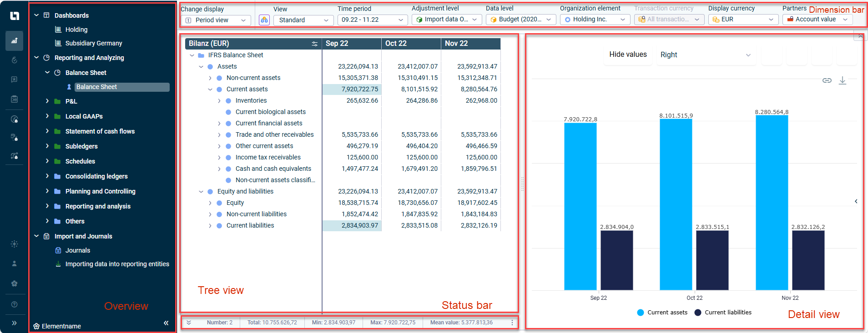Open status bar three-dot menu
This screenshot has height=333, width=868.
512,323
